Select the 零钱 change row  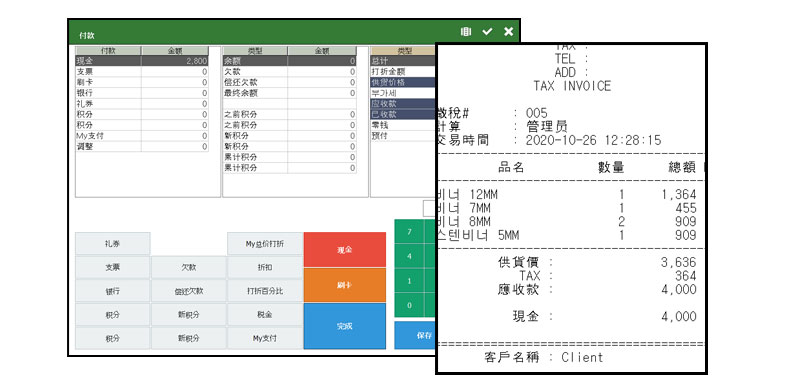[x=403, y=125]
